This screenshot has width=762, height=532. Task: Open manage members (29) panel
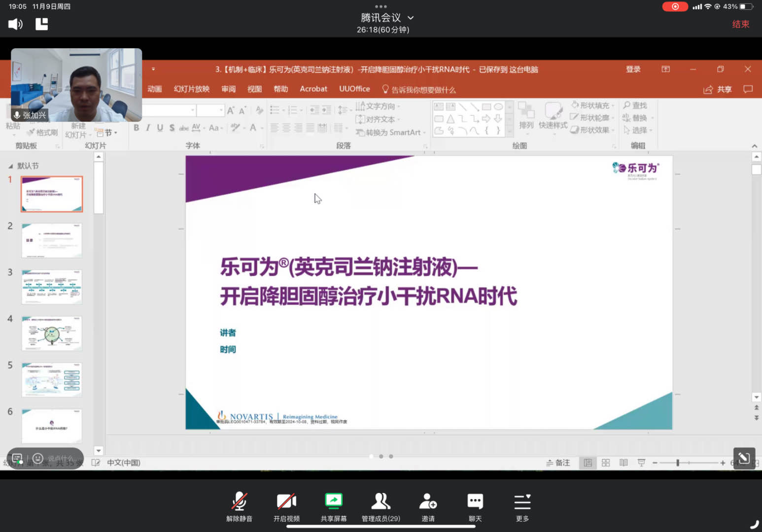coord(381,507)
